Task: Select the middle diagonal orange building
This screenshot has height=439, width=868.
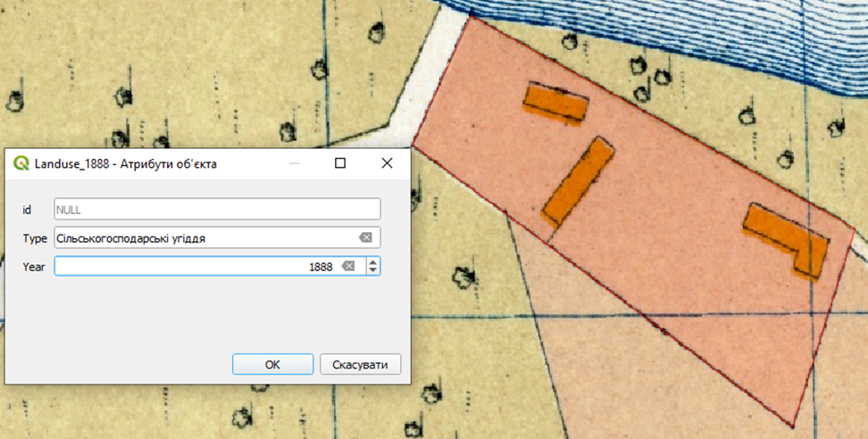Action: [x=578, y=180]
